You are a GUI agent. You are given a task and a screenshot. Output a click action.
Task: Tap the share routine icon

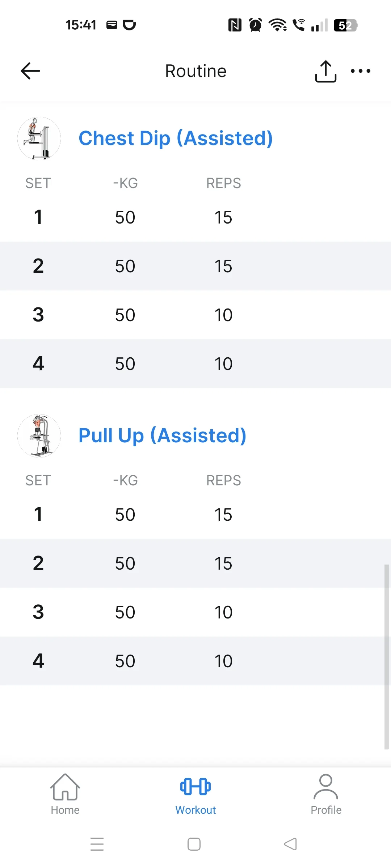tap(325, 71)
